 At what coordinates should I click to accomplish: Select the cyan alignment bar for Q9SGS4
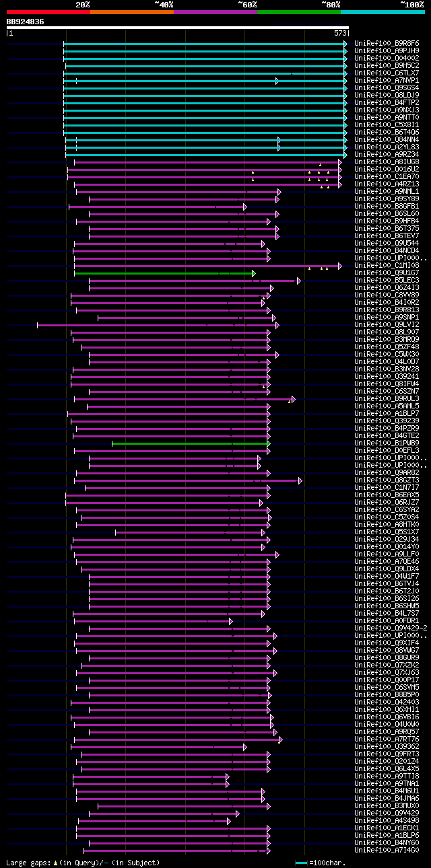[205, 88]
